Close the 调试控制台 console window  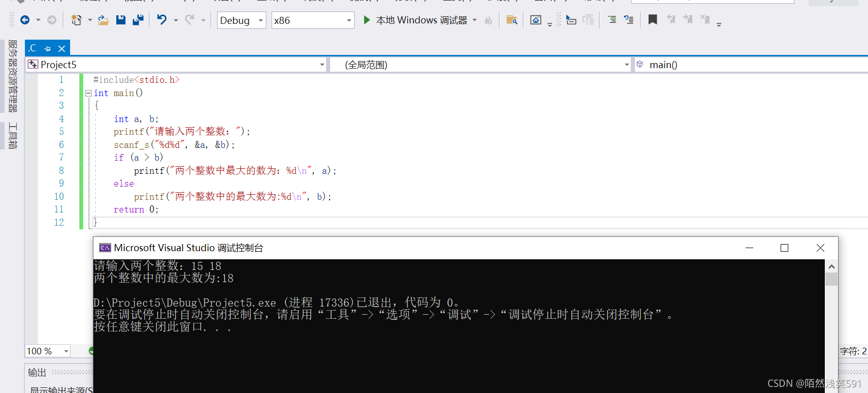click(820, 248)
